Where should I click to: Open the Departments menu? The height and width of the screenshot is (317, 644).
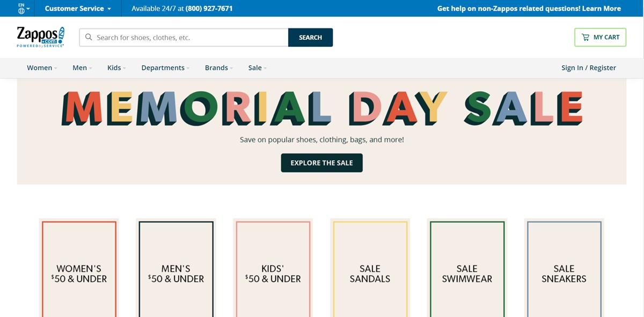[x=165, y=68]
